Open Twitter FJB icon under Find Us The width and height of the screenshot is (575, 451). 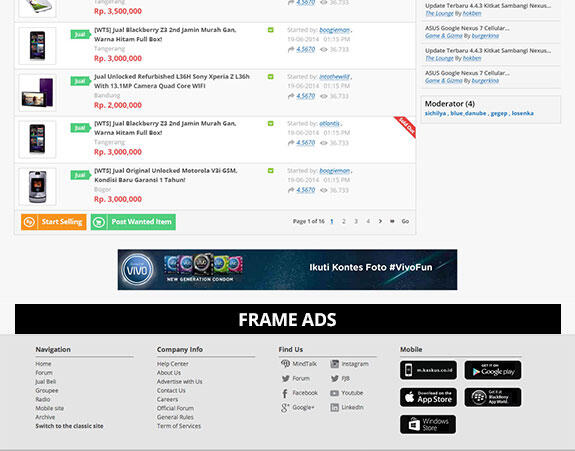click(x=334, y=378)
